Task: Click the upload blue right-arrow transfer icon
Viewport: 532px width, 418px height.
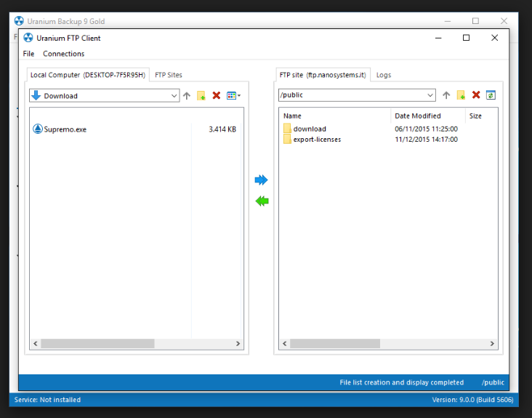Action: (x=261, y=180)
